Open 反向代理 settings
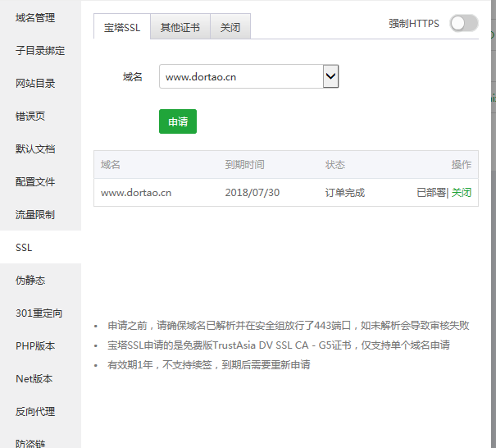Image resolution: width=496 pixels, height=448 pixels. [x=35, y=412]
